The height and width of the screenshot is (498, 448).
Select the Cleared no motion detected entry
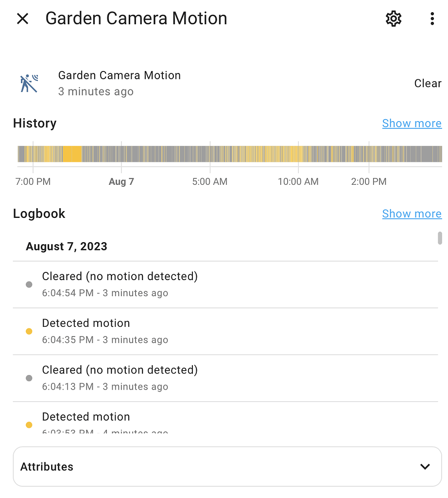point(120,276)
